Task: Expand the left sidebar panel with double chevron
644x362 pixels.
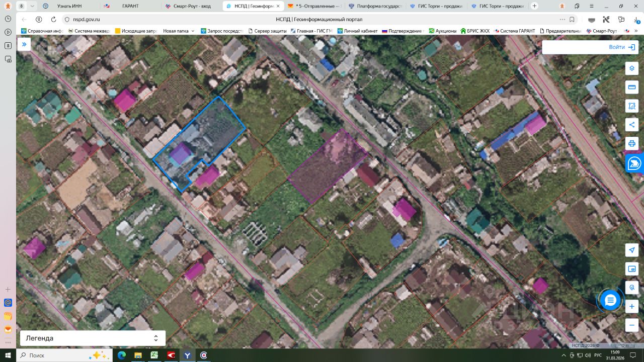Action: [24, 44]
